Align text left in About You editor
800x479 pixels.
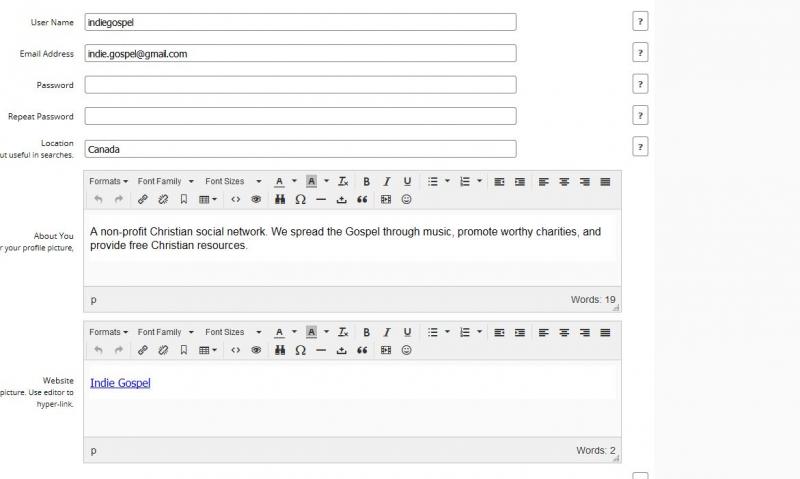[x=544, y=182]
